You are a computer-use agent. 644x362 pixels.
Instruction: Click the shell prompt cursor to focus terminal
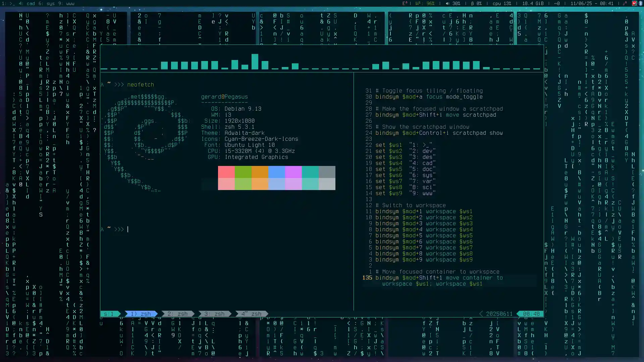point(128,229)
